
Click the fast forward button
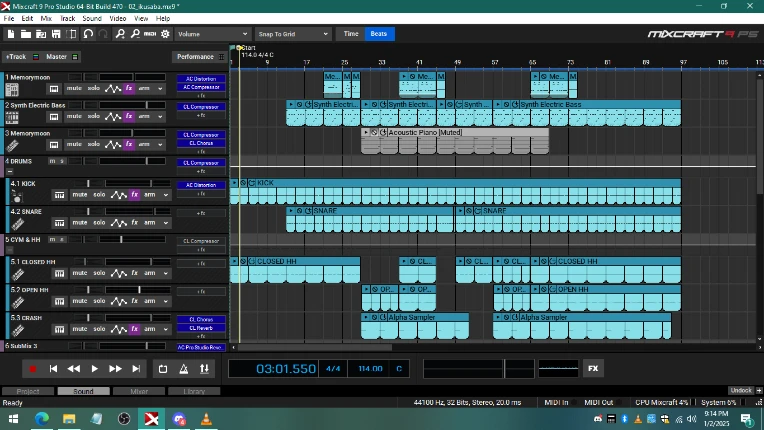pos(115,369)
